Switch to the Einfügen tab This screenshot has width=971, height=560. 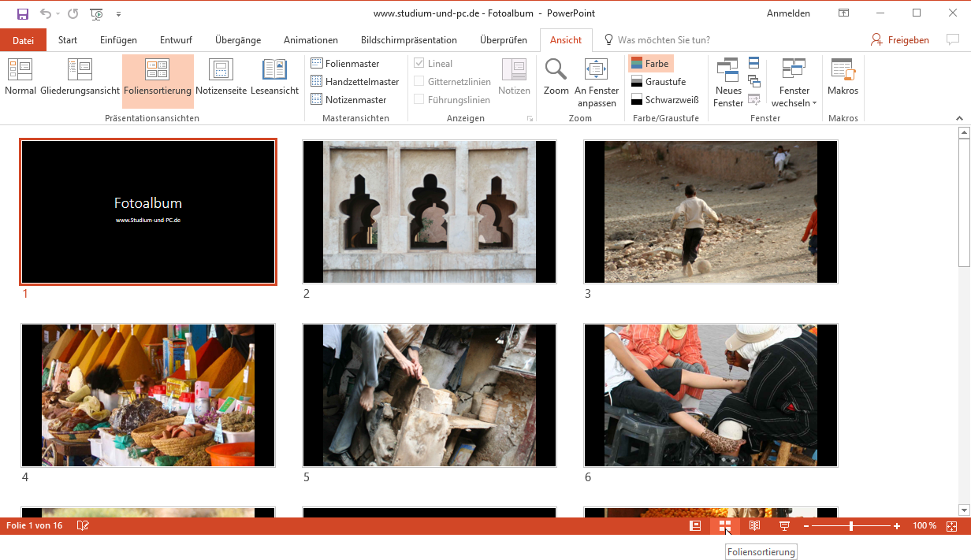(x=118, y=40)
